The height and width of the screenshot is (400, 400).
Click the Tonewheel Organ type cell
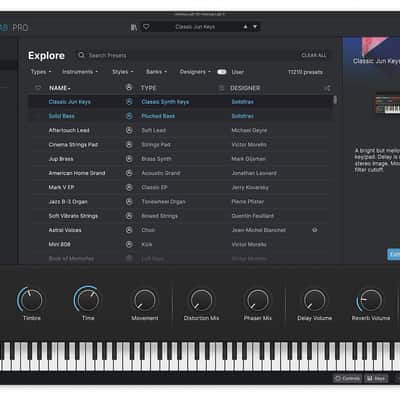(163, 202)
